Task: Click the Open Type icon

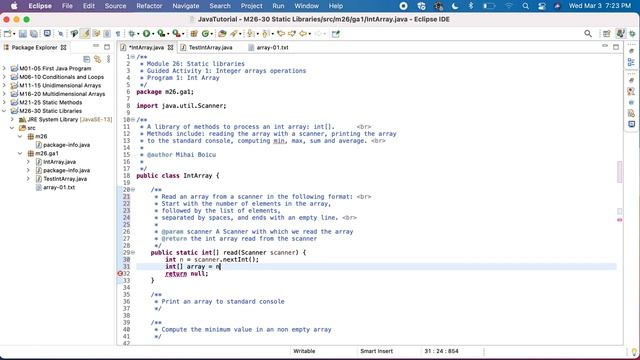Action: 222,34
